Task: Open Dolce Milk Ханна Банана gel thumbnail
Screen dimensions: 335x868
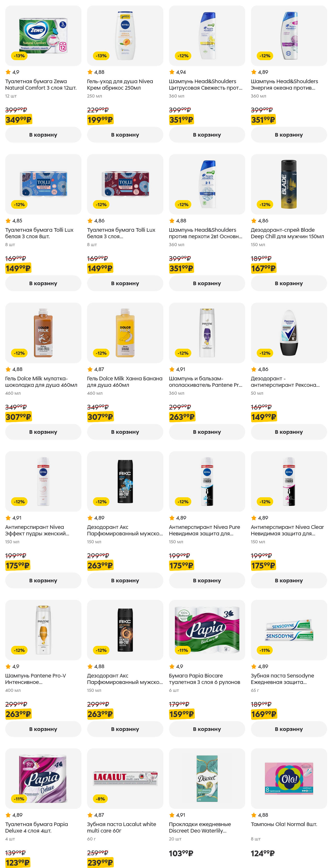Action: click(125, 333)
